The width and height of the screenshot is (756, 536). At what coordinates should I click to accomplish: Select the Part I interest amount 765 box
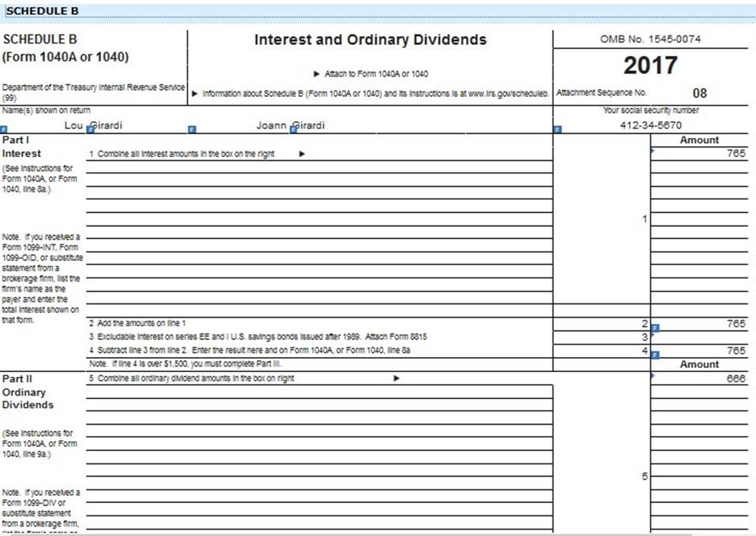click(698, 154)
